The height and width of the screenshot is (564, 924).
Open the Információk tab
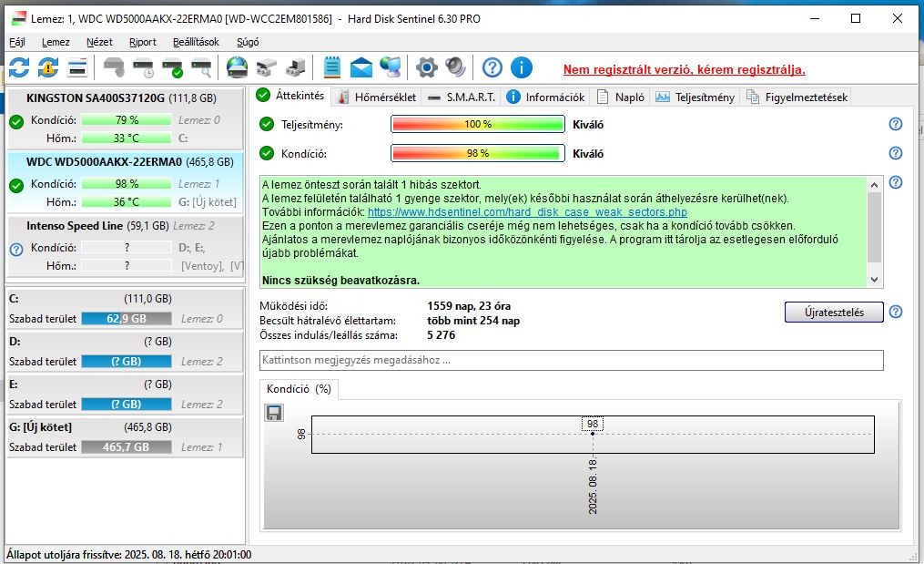pos(545,97)
